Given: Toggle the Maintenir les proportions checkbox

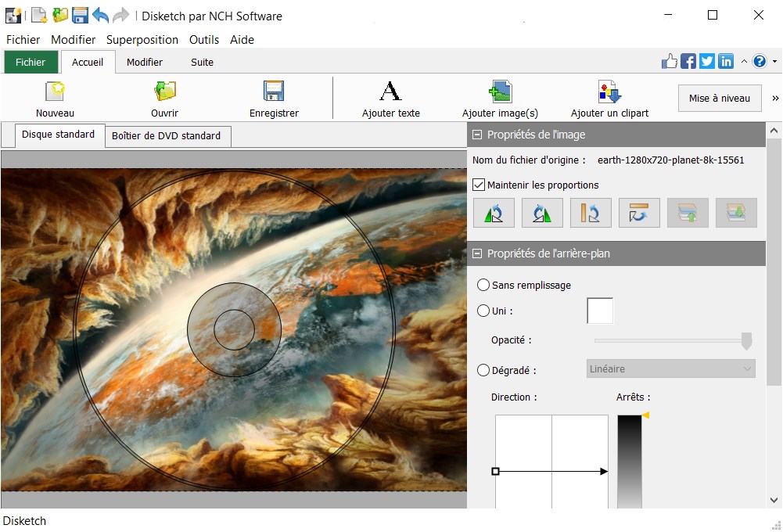Looking at the screenshot, I should (479, 185).
